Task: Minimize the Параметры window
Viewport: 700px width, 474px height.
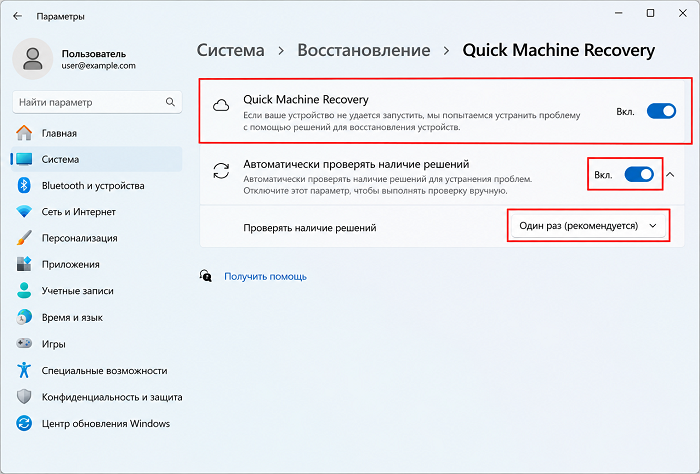Action: coord(618,13)
